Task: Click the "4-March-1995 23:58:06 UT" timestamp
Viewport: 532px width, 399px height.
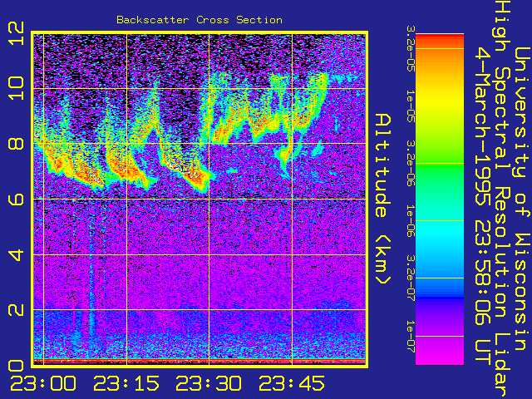Action: point(483,206)
